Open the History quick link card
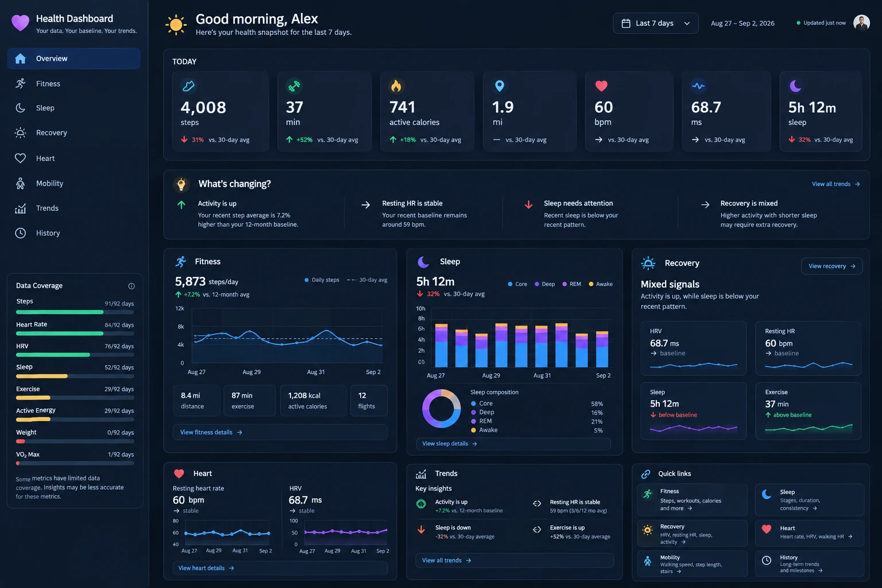 coord(810,564)
